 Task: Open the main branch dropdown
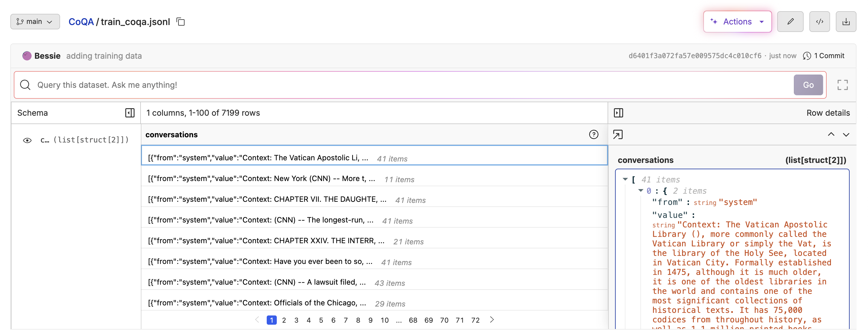[35, 22]
